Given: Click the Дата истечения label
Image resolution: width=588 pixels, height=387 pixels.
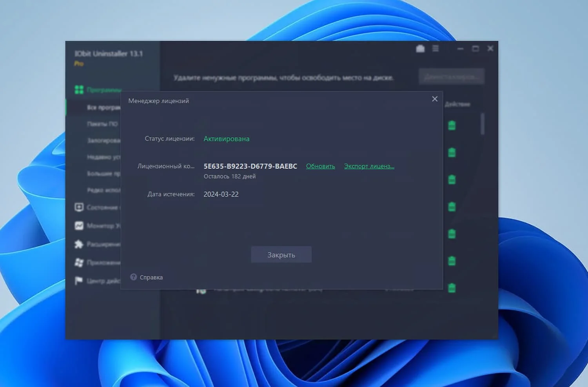Looking at the screenshot, I should (171, 194).
